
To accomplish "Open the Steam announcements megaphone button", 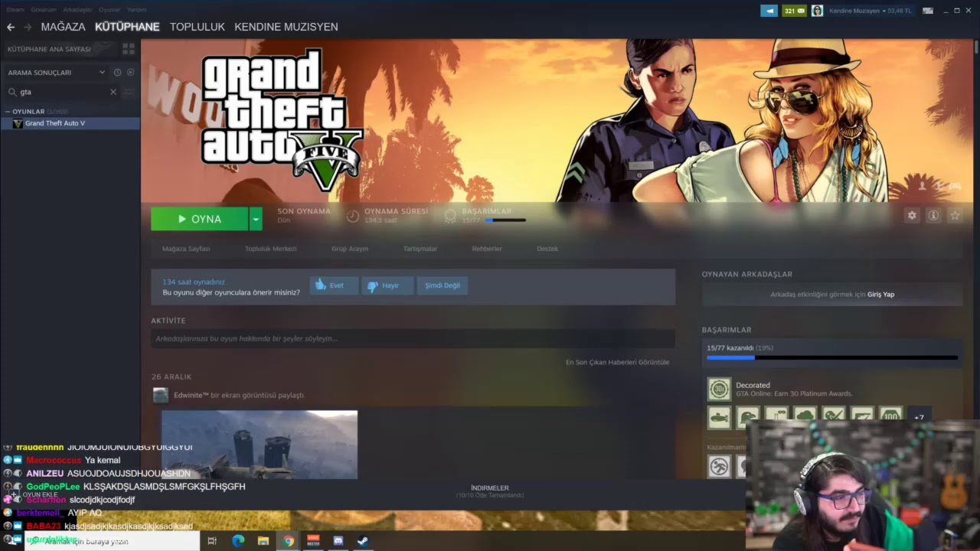I will pos(769,11).
